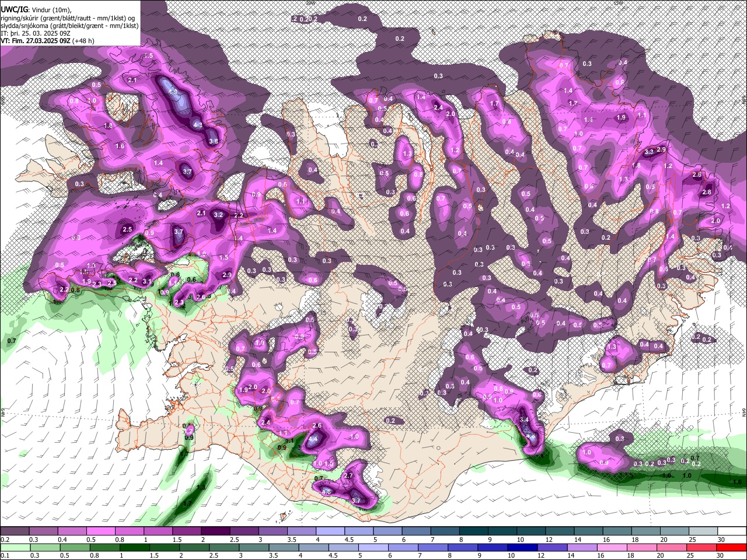Click the '3.5' label on the rain scale
Image resolution: width=747 pixels, height=560 pixels.
[273, 555]
